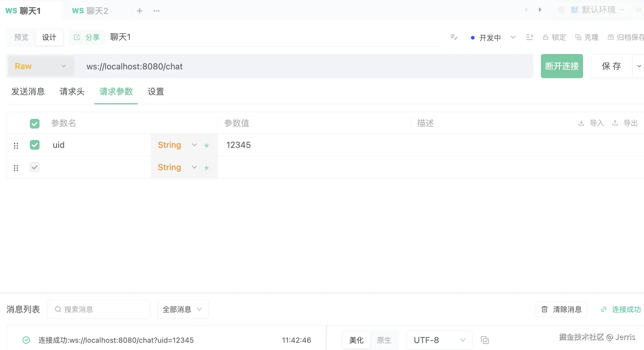Viewport: 644px width, 350px height.
Task: Open the tab overflow ellipsis menu
Action: [156, 11]
